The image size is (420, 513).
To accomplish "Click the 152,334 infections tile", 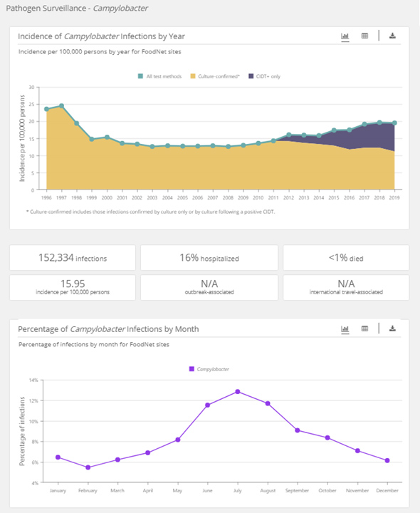I will 73,258.
